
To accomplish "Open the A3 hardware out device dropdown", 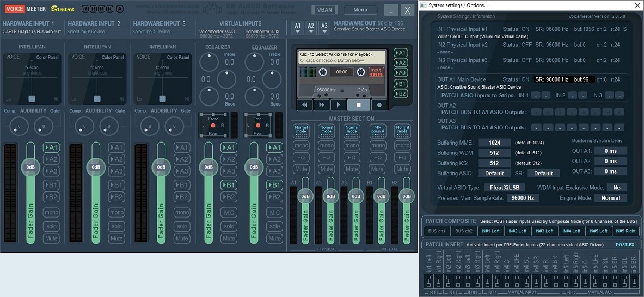I will [324, 26].
